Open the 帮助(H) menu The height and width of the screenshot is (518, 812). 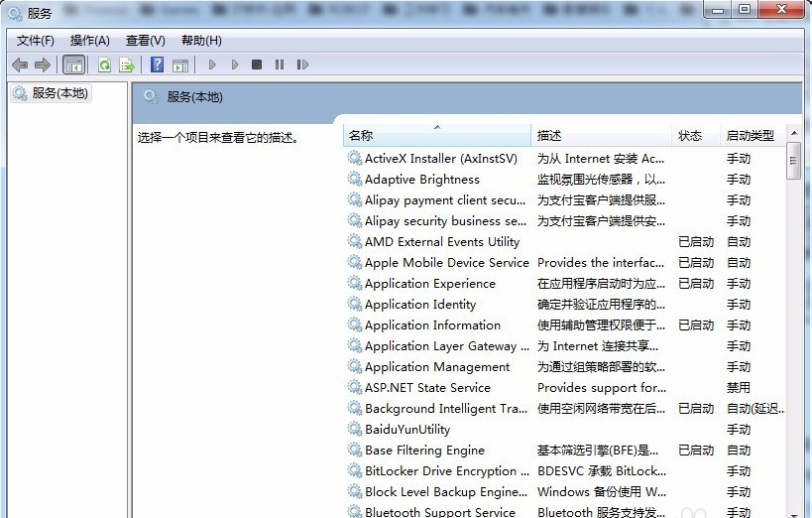coord(201,41)
